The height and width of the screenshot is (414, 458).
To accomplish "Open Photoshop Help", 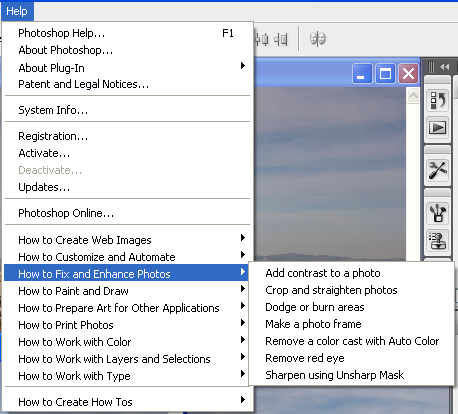I will point(127,33).
